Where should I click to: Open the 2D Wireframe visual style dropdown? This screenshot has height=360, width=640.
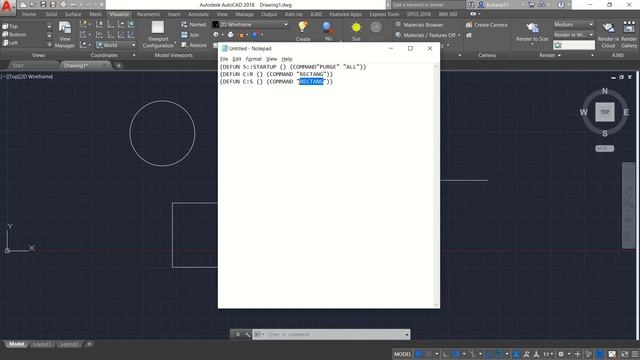(250, 24)
